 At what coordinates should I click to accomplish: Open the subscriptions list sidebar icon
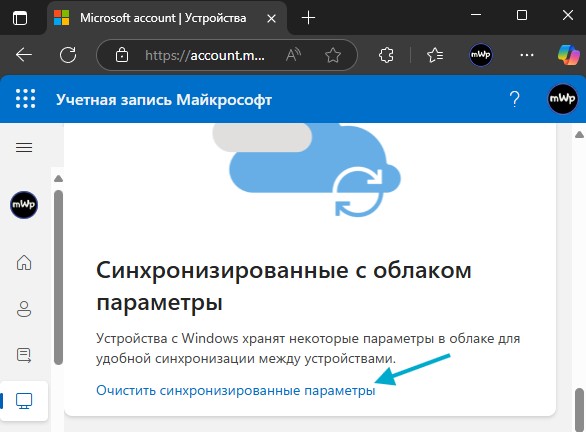click(24, 355)
